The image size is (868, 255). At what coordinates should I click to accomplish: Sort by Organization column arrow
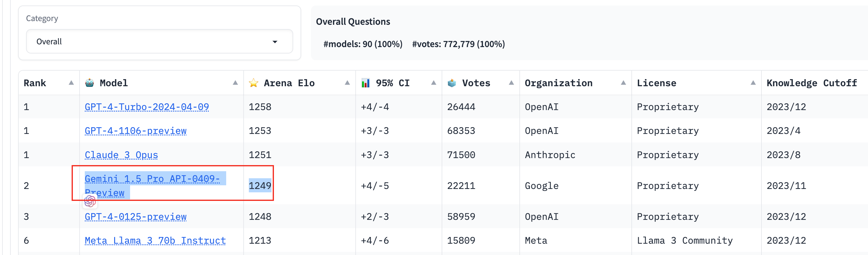click(x=623, y=83)
